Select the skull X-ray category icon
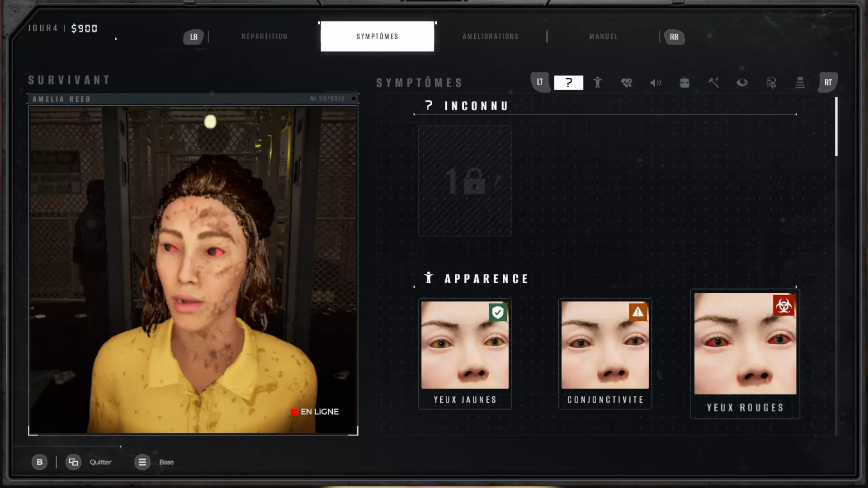Viewport: 868px width, 488px height. [771, 83]
